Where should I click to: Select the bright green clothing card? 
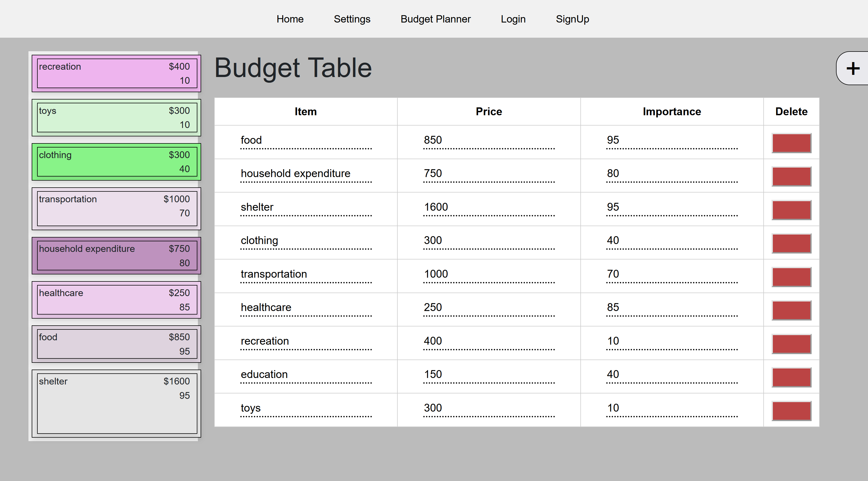117,162
